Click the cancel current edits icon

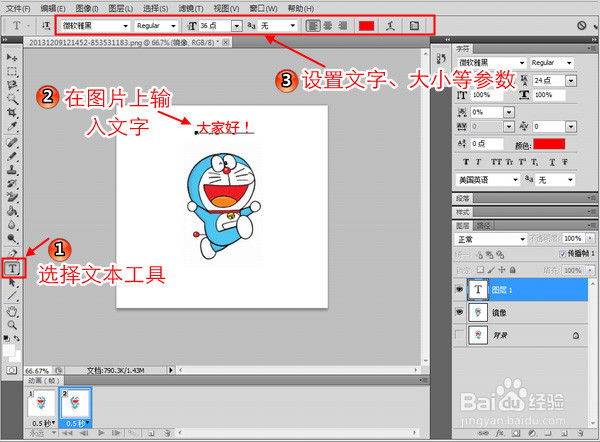click(x=582, y=26)
